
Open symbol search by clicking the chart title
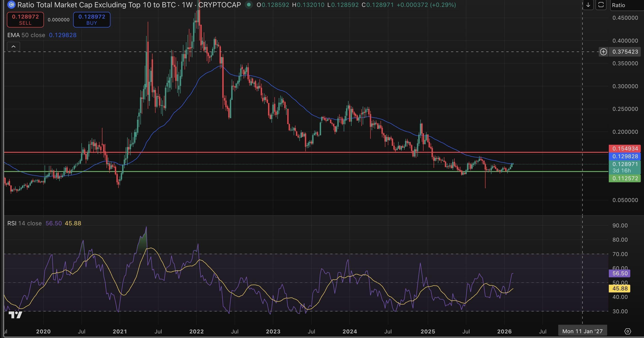click(x=97, y=5)
